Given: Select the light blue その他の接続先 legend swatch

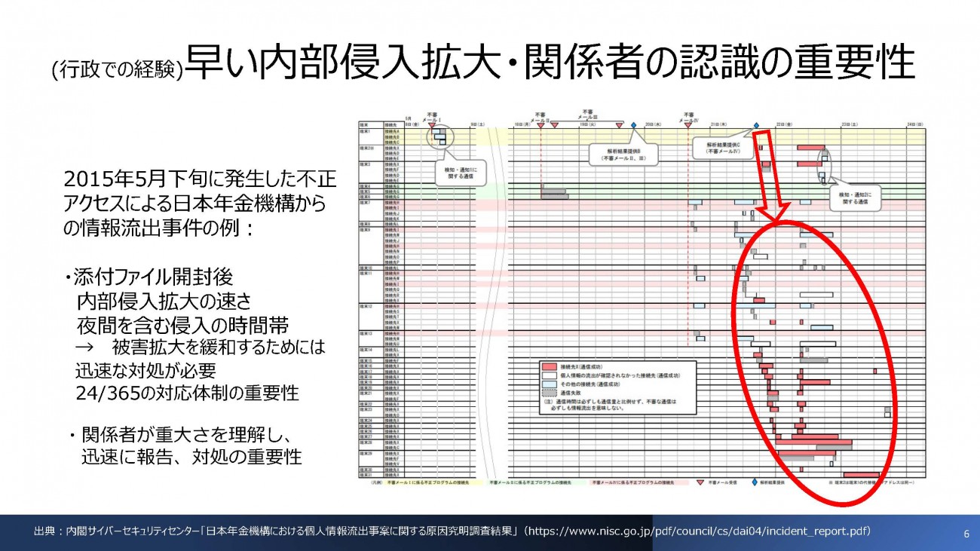Looking at the screenshot, I should [550, 384].
